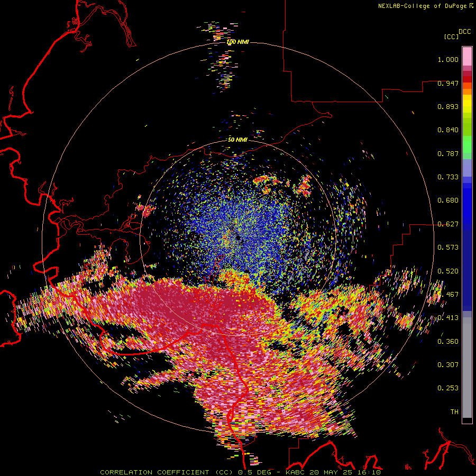Image resolution: width=476 pixels, height=476 pixels.
Task: Click the 0.787 legend value
Action: (x=448, y=153)
